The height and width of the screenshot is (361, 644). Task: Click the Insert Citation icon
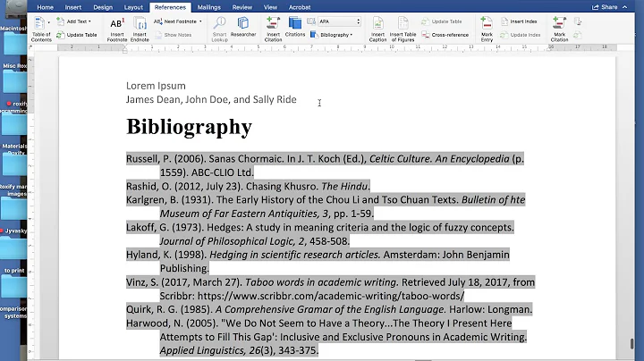273,23
